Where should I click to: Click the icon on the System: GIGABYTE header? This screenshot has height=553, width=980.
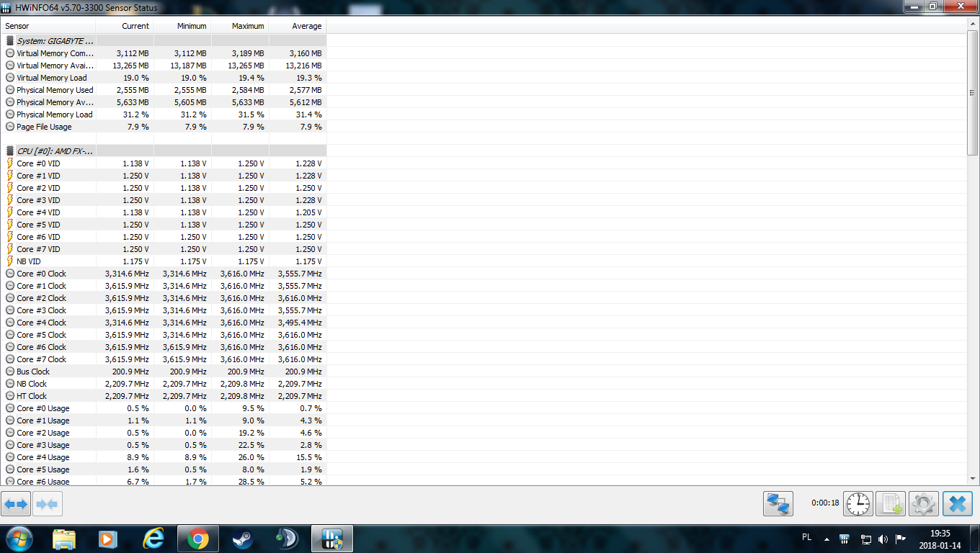tap(10, 41)
